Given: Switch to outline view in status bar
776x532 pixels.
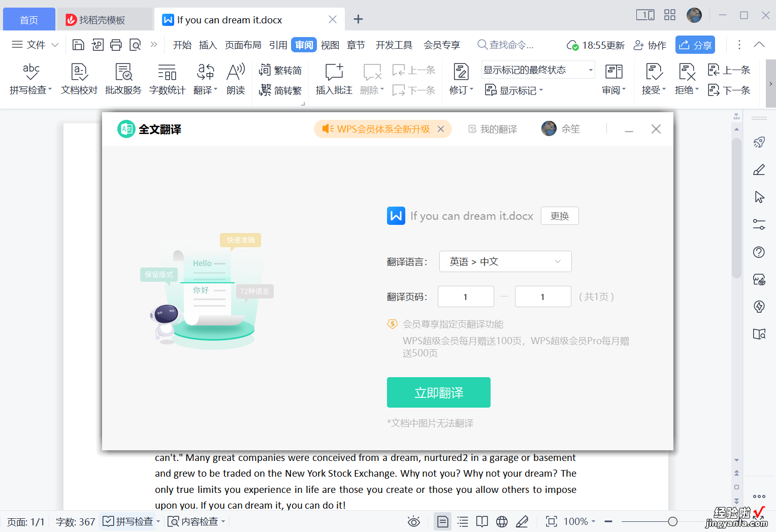Looking at the screenshot, I should pos(463,521).
